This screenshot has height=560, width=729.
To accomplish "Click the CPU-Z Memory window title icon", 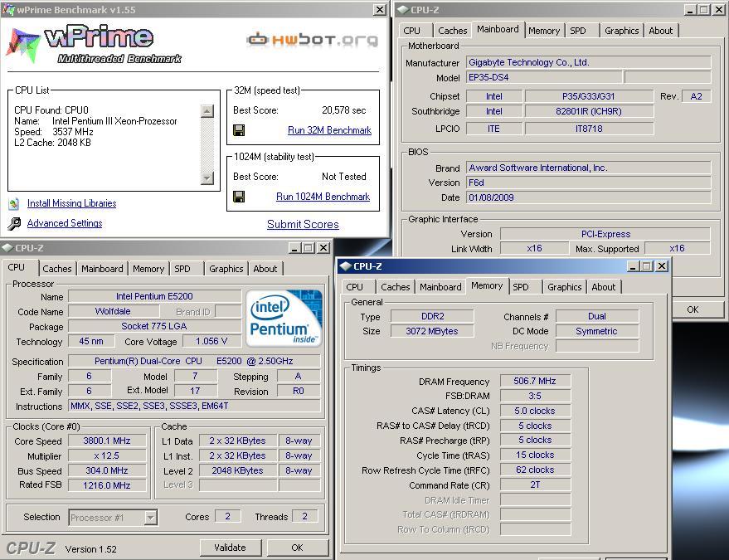I will tap(345, 266).
